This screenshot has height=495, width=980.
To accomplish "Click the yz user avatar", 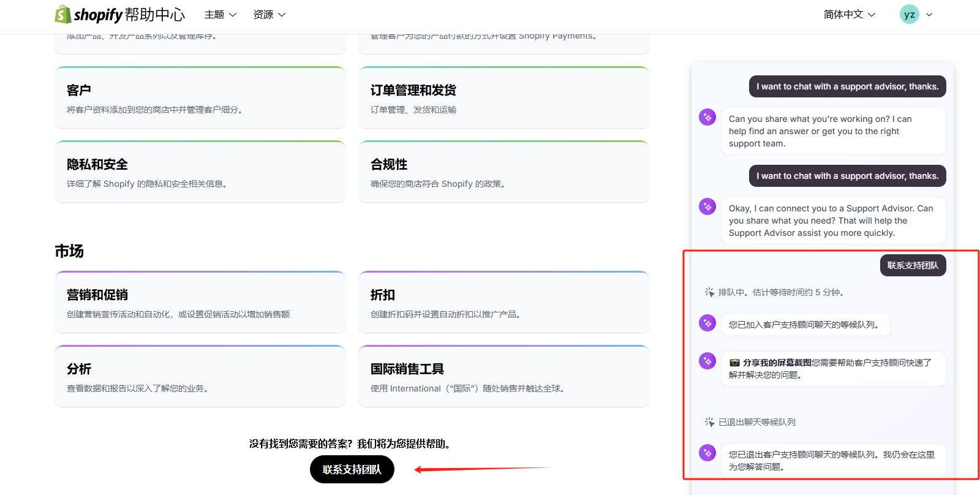I will [x=910, y=14].
